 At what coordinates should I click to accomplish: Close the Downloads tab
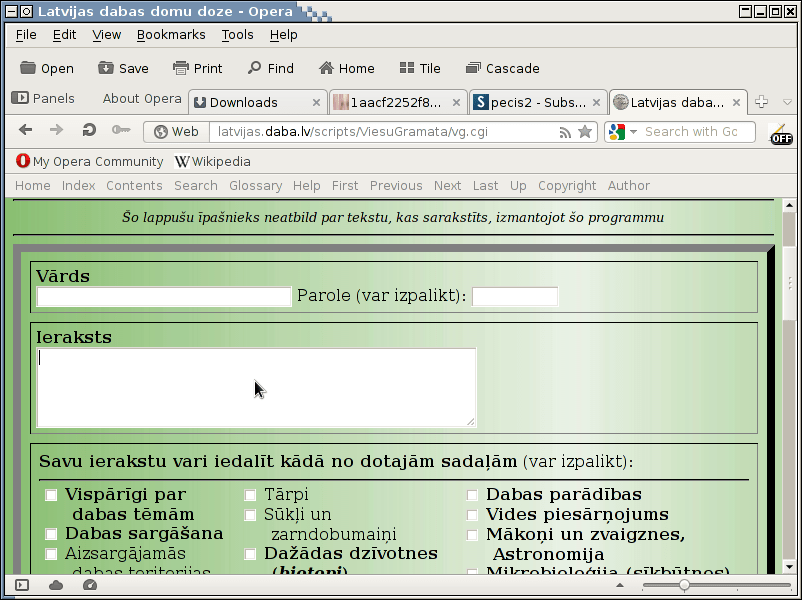coord(317,102)
